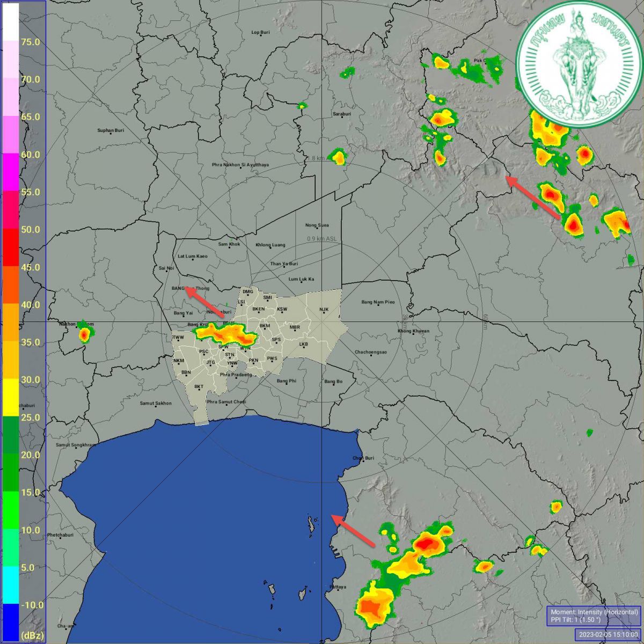Viewport: 644px width, 644px height.
Task: Click the Cha-am map label
Action: click(x=65, y=626)
